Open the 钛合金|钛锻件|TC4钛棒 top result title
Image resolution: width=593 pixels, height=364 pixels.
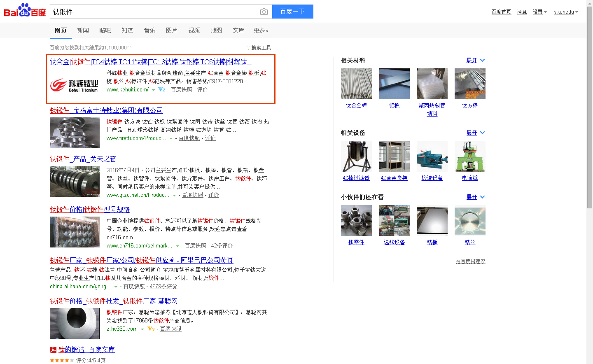(151, 62)
